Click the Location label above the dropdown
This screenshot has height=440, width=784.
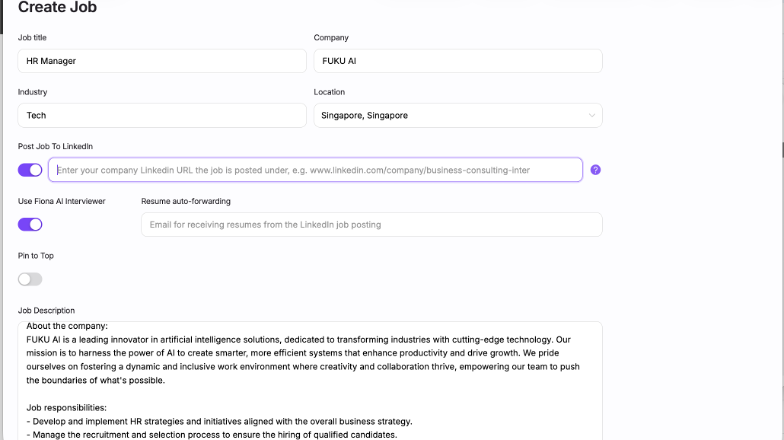click(329, 92)
